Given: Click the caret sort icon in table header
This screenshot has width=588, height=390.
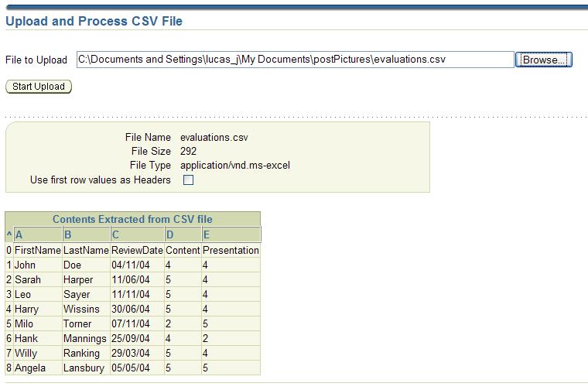Looking at the screenshot, I should (x=9, y=234).
